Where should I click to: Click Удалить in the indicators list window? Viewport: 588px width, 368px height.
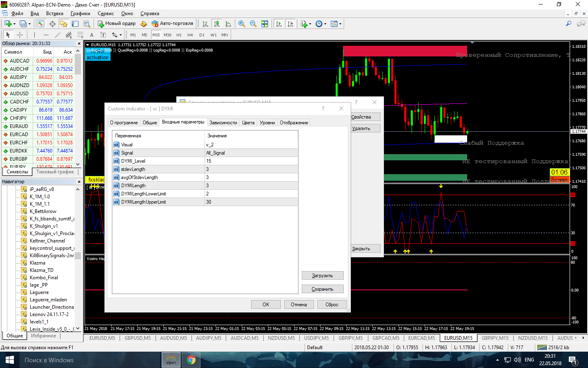click(x=365, y=128)
